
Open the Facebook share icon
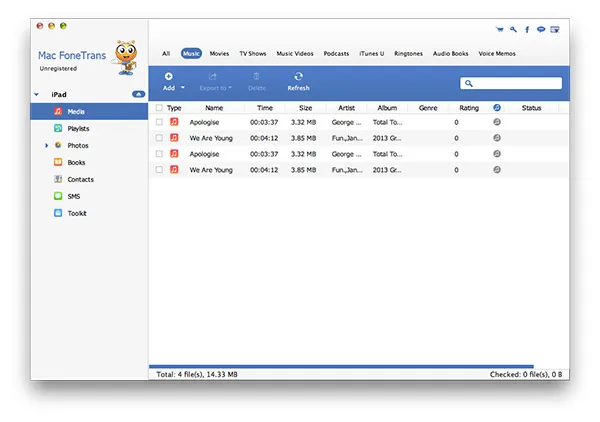(x=527, y=29)
